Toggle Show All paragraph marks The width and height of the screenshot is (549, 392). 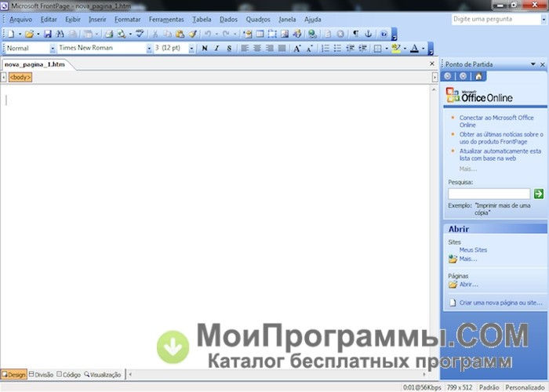356,34
